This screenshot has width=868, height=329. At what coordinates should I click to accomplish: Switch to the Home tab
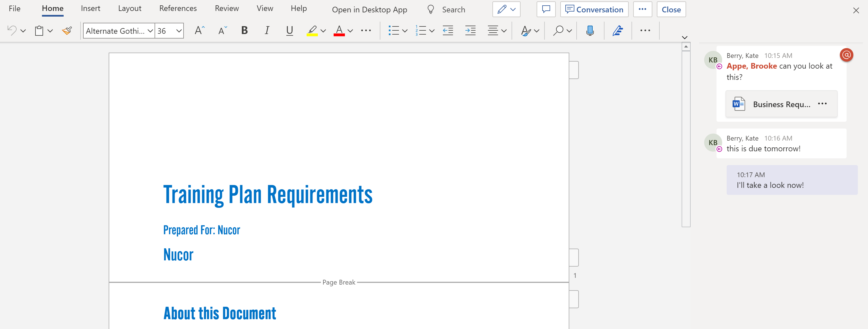(x=53, y=8)
